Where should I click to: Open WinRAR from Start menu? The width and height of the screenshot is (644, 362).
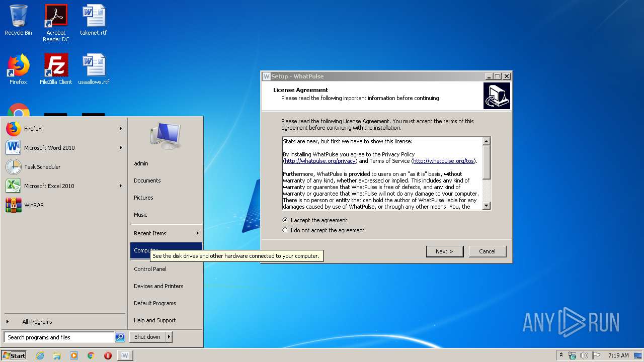[x=64, y=205]
